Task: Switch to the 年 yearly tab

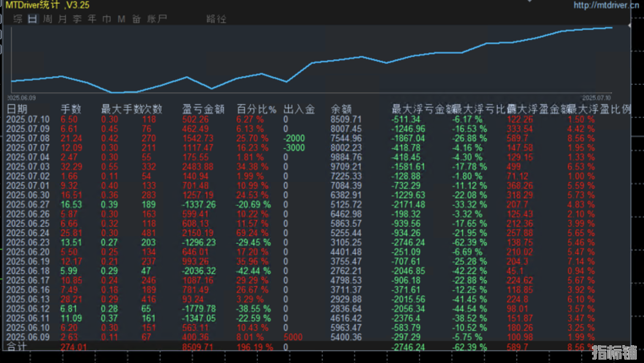Action: pyautogui.click(x=92, y=19)
